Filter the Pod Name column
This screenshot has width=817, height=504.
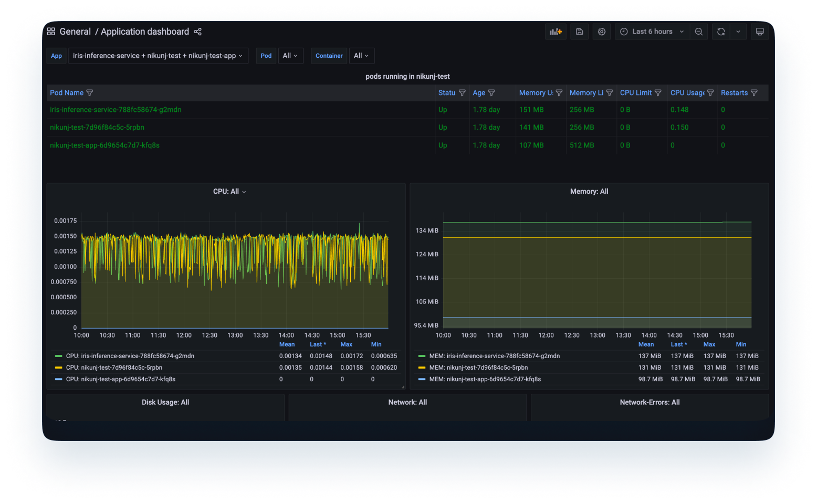[90, 93]
